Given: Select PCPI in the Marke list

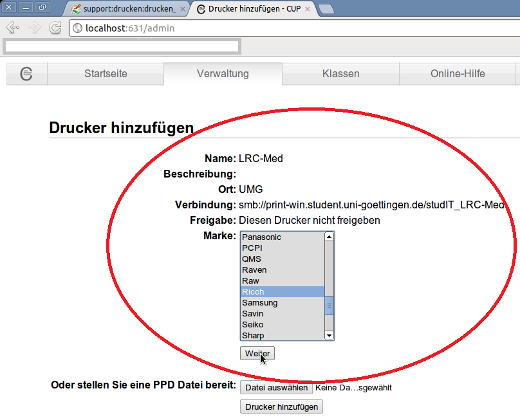Looking at the screenshot, I should tap(283, 248).
